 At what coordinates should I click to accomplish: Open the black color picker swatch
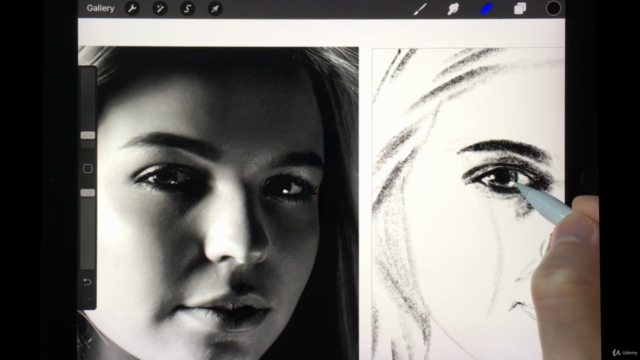(553, 9)
